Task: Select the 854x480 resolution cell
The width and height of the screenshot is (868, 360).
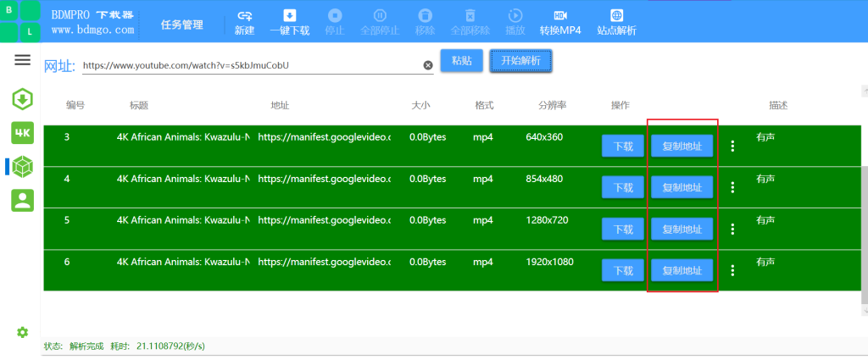Action: (x=544, y=179)
